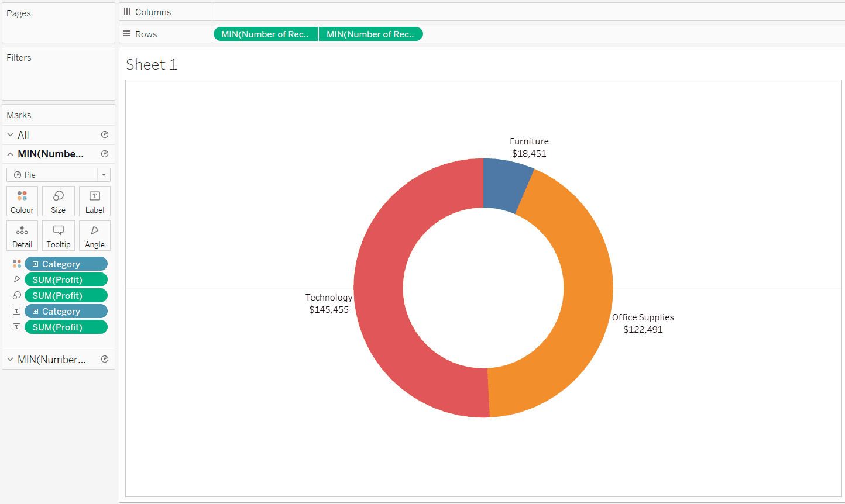
Task: Open the Size marks property
Action: point(59,201)
